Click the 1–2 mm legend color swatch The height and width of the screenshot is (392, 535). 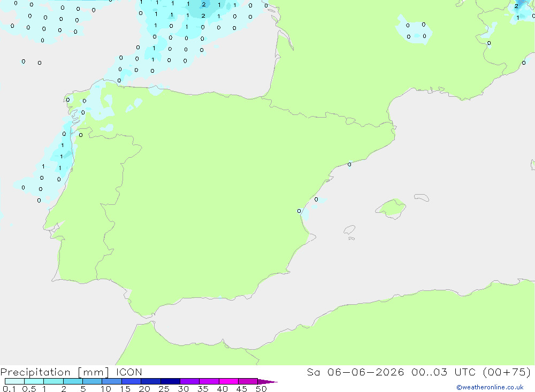click(53, 381)
